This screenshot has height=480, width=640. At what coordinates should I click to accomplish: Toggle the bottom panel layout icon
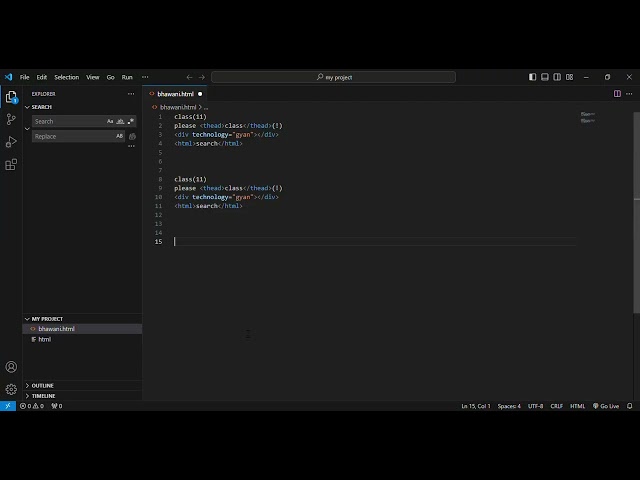544,77
